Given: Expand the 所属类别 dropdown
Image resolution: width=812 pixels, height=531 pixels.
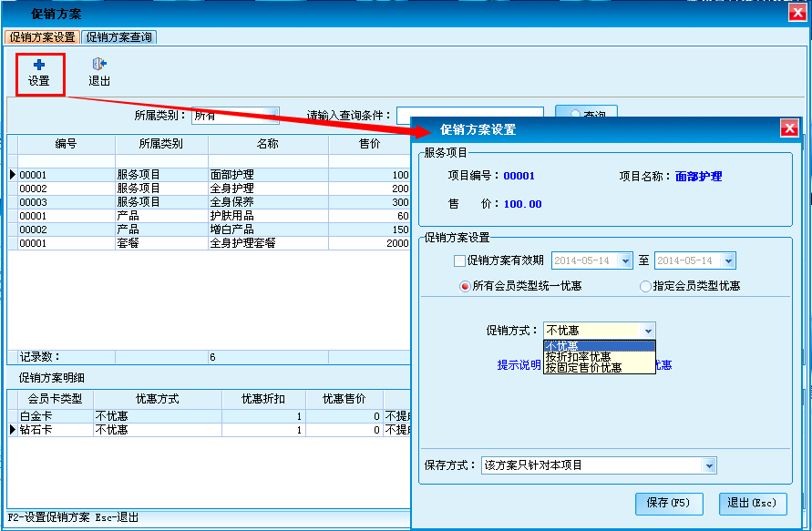Looking at the screenshot, I should (x=271, y=116).
